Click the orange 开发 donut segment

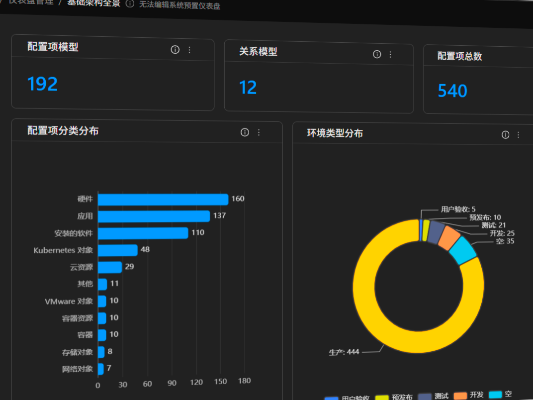tap(449, 238)
